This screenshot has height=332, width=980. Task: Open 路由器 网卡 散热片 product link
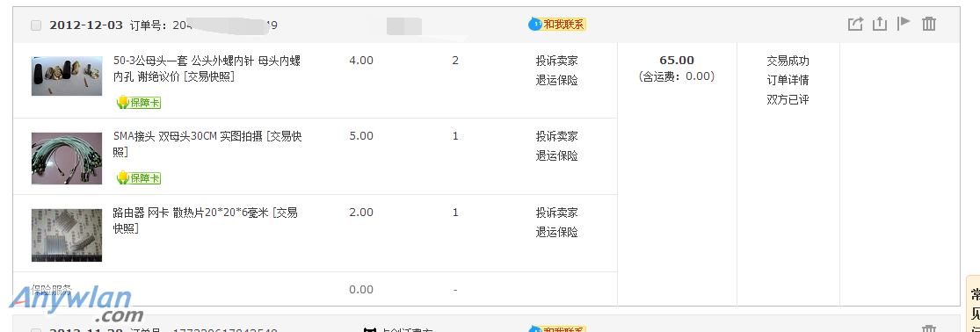point(205,220)
